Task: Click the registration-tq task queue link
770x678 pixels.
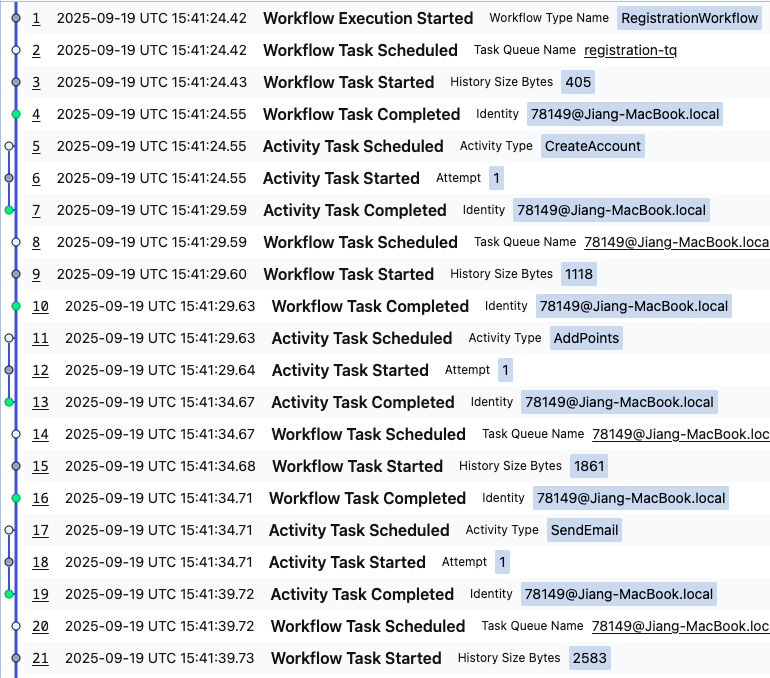Action: point(631,50)
